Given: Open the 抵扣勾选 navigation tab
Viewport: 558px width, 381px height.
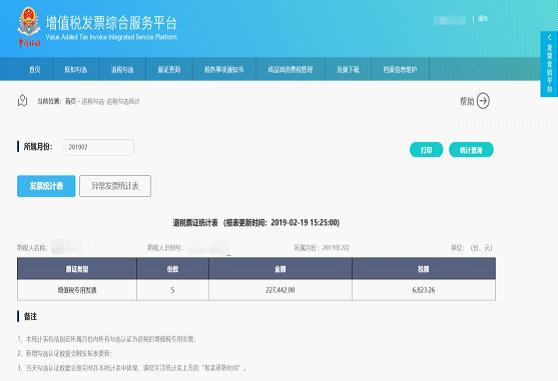Looking at the screenshot, I should tap(76, 69).
